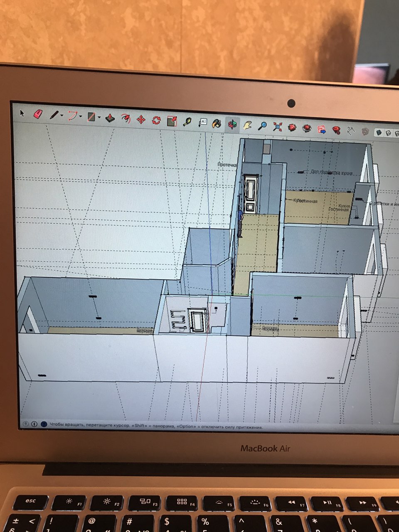Select the Offset tool
399x532 pixels.
click(x=126, y=119)
